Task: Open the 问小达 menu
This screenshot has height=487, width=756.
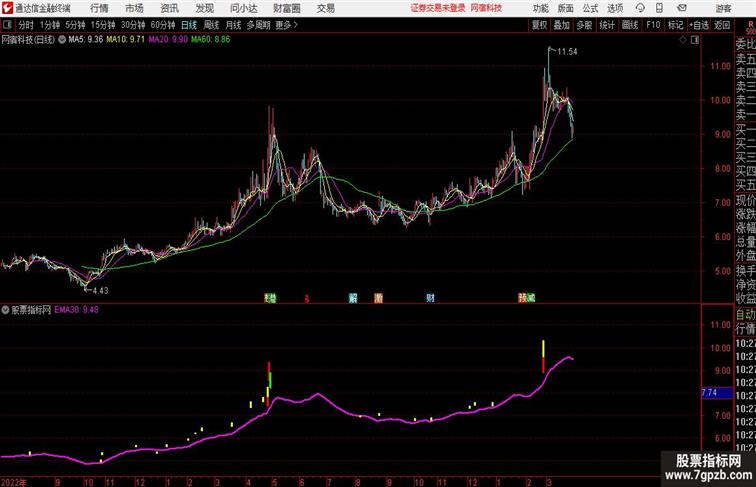Action: [244, 8]
